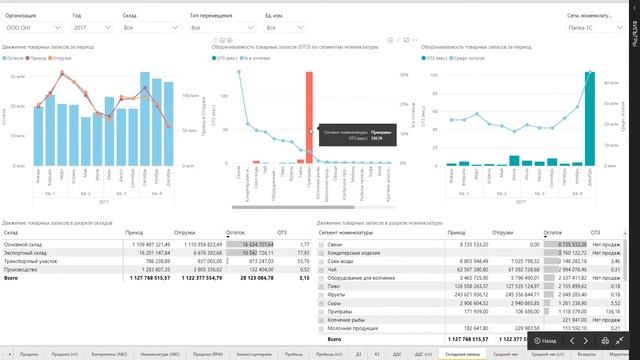Expand the Копчение рыбы row
640x360 pixels.
[321, 320]
